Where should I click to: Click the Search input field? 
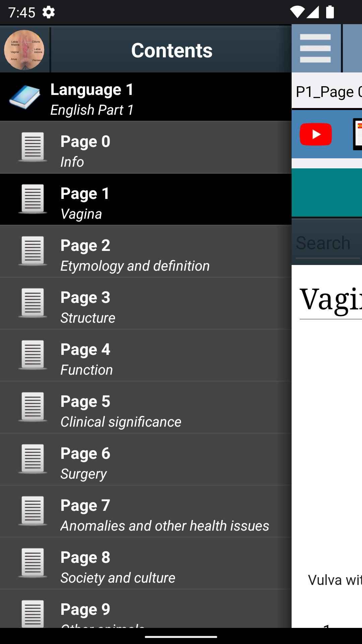pyautogui.click(x=327, y=243)
